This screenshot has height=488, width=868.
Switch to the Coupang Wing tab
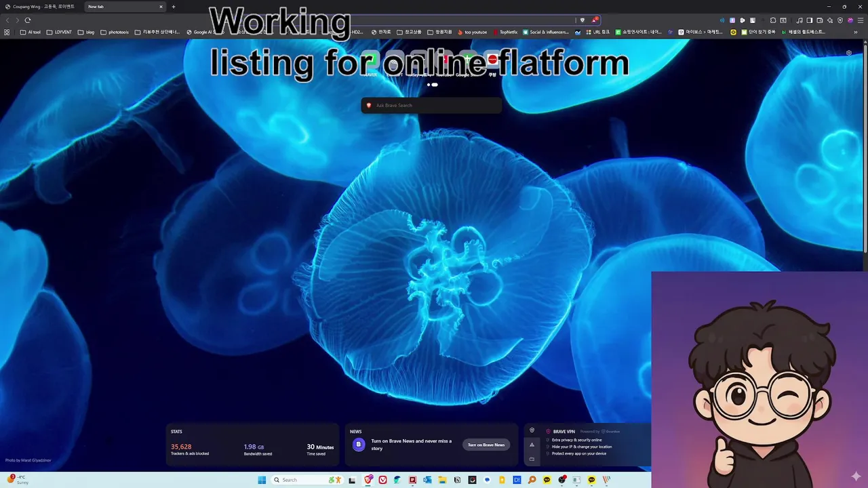coord(41,7)
